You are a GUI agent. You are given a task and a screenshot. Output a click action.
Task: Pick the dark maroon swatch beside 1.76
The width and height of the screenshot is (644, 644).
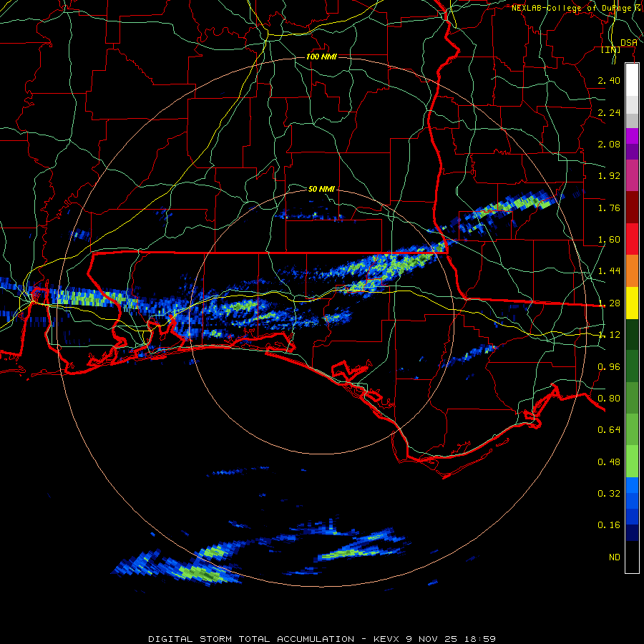click(632, 208)
